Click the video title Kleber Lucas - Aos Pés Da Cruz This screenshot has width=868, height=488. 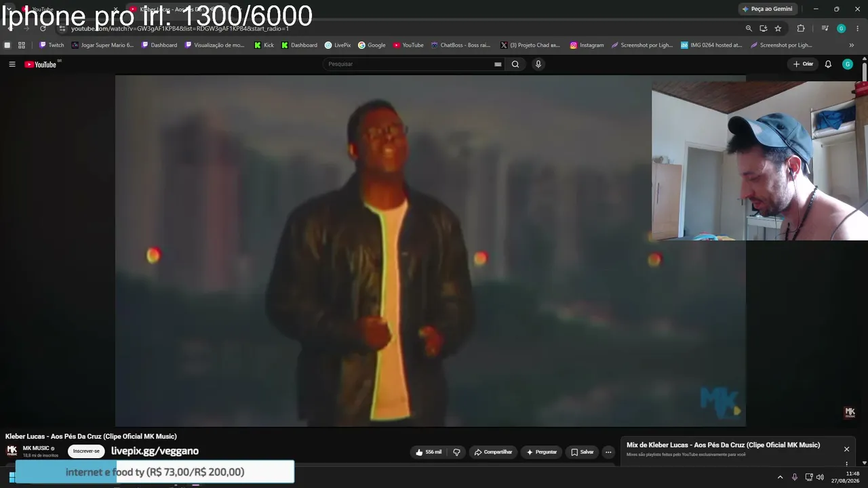[x=91, y=436]
